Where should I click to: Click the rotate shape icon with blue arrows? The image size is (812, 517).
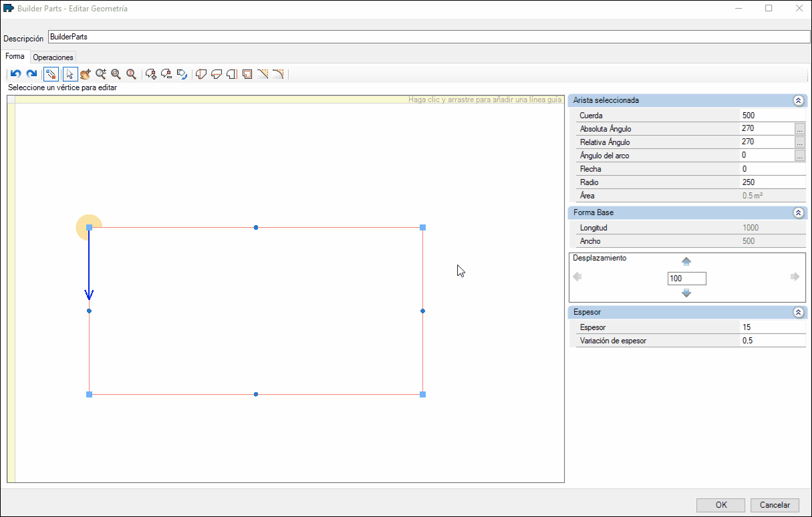tap(182, 74)
